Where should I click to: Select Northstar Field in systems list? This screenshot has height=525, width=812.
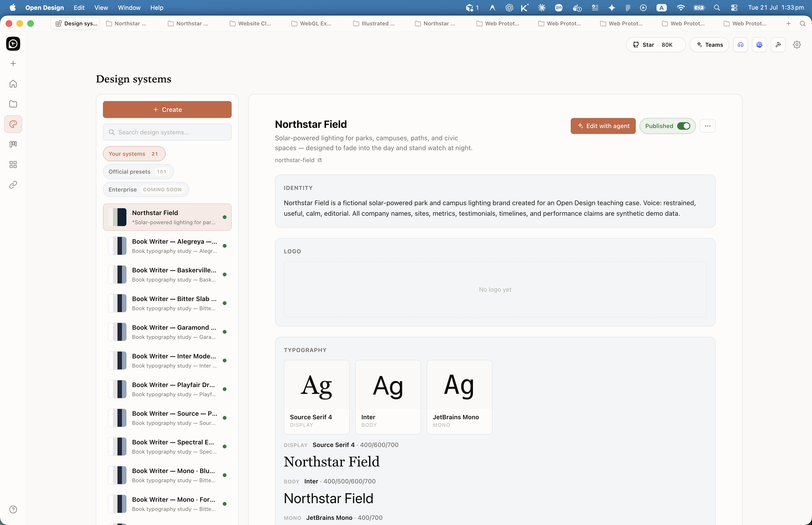coord(167,217)
